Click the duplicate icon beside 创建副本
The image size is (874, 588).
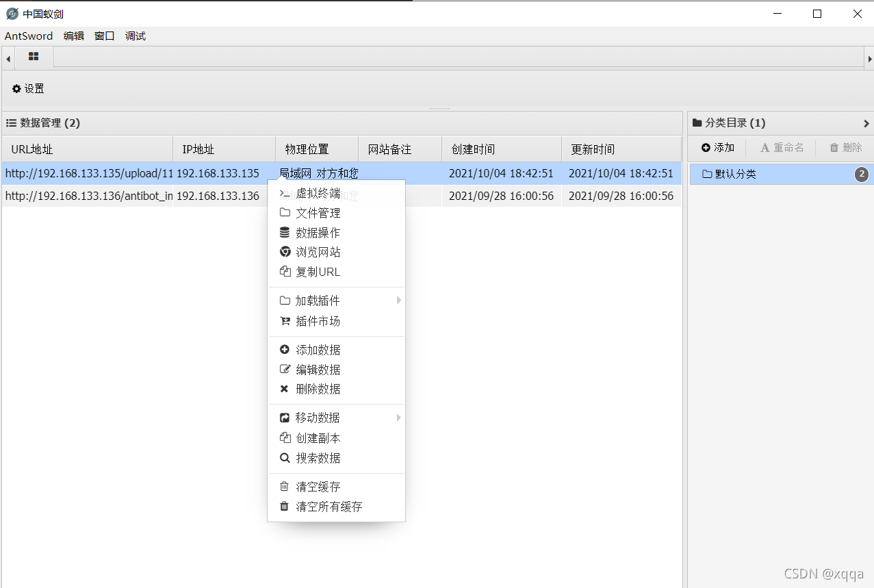(x=285, y=438)
